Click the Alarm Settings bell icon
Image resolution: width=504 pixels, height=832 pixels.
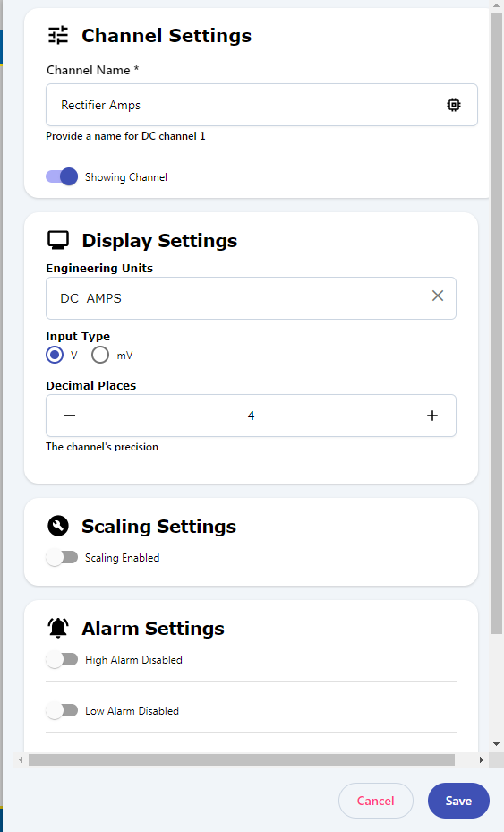(58, 628)
